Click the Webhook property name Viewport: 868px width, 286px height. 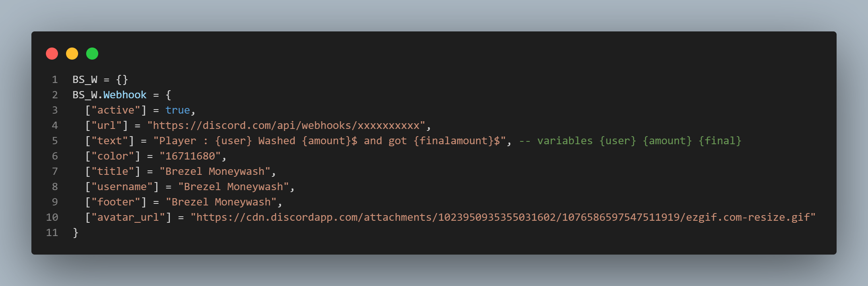pos(125,95)
